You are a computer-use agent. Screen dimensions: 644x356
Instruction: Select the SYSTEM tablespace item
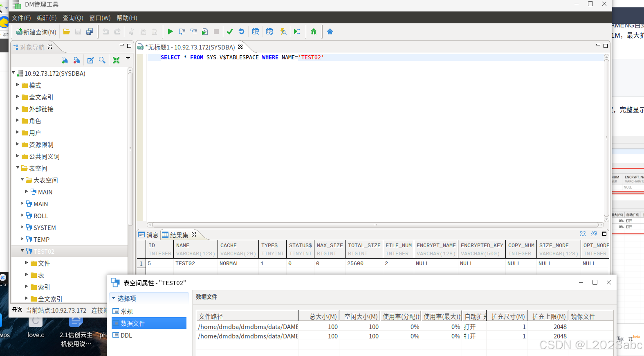[x=45, y=228]
